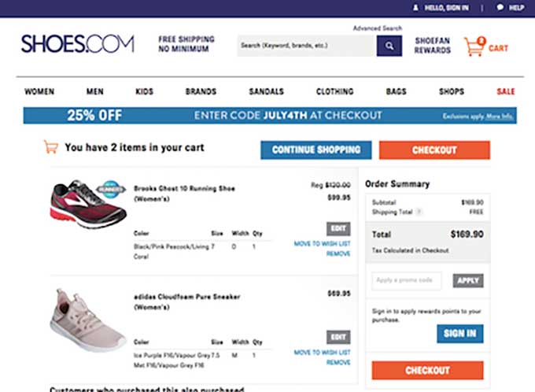Image resolution: width=535 pixels, height=392 pixels.
Task: Click the Shoes.com logo
Action: click(x=78, y=44)
